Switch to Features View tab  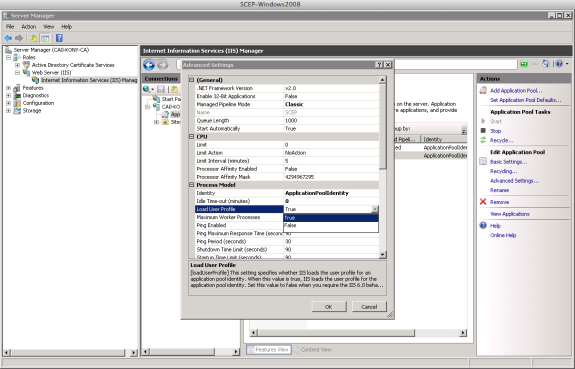tap(269, 350)
